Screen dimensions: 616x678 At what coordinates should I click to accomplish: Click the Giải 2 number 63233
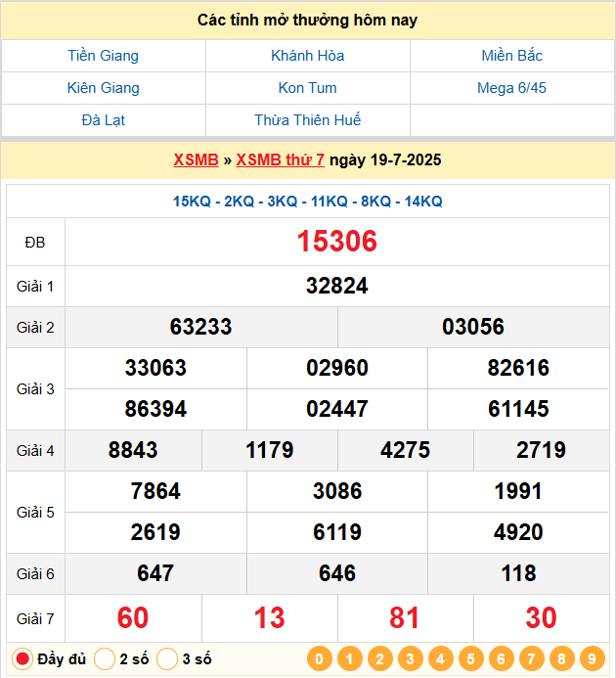click(200, 327)
